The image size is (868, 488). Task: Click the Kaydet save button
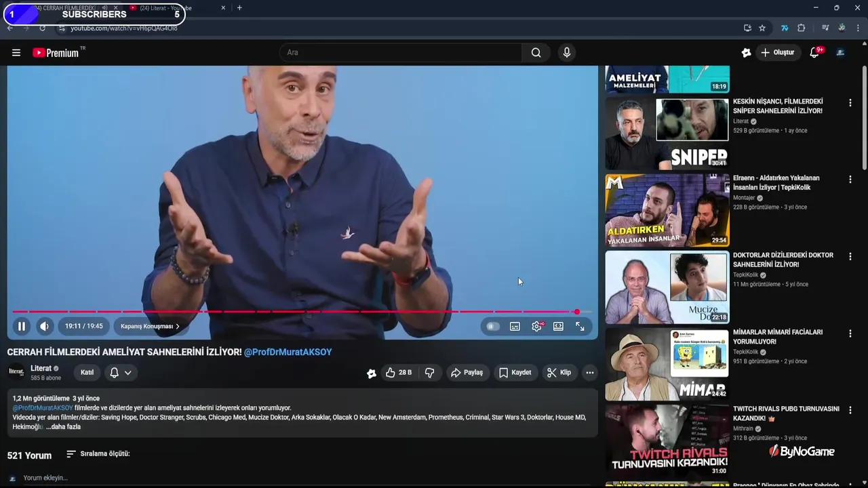coord(515,372)
